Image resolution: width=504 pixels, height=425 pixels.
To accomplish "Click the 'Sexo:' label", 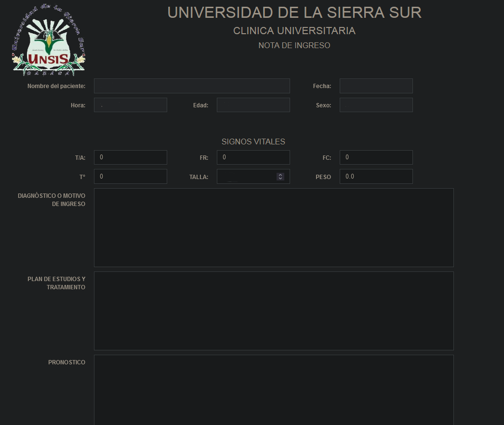I will (x=323, y=105).
